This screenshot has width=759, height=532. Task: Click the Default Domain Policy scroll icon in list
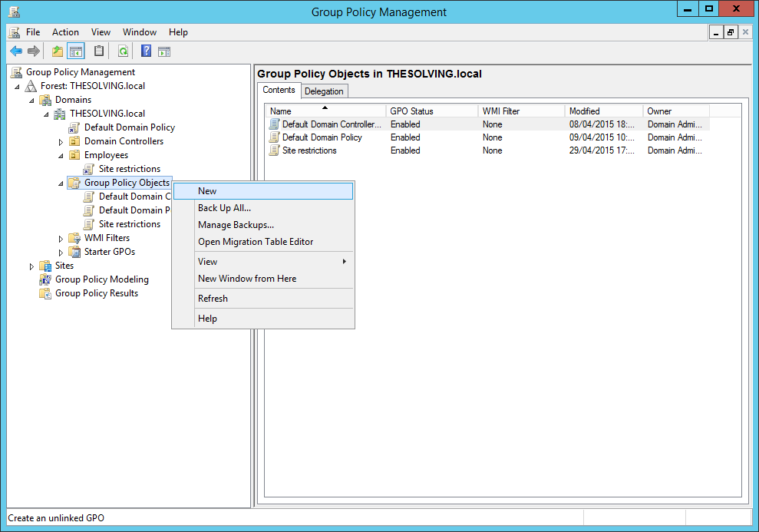(275, 137)
